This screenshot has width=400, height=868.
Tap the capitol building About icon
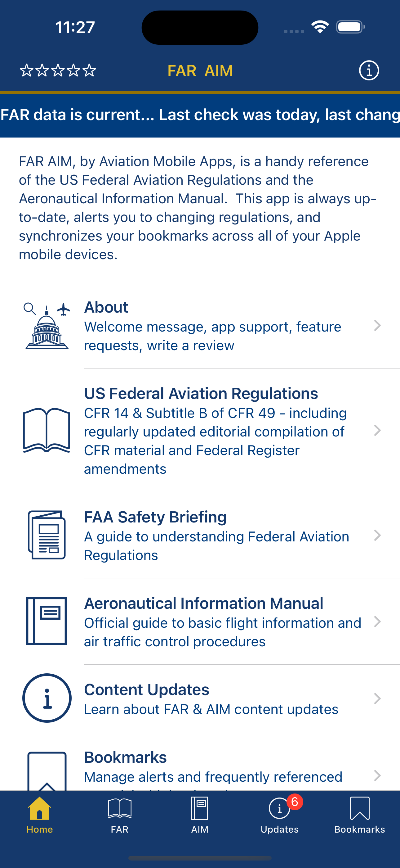(x=47, y=326)
